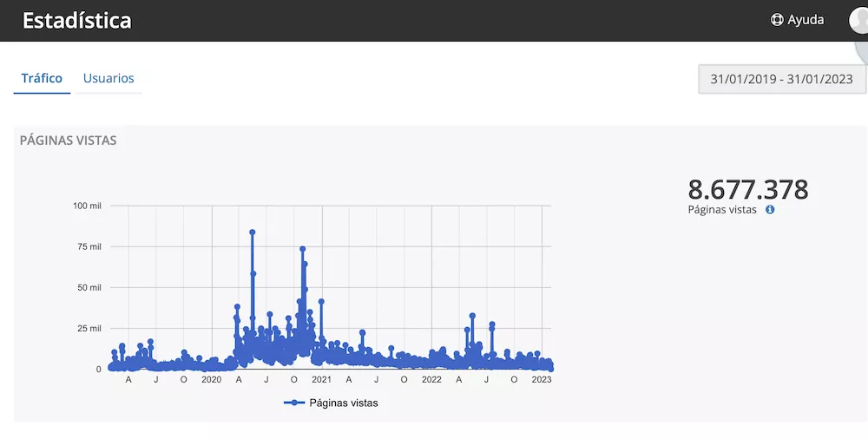Click the PÁGINAS VISTAS section heading
This screenshot has height=439, width=868.
[68, 141]
